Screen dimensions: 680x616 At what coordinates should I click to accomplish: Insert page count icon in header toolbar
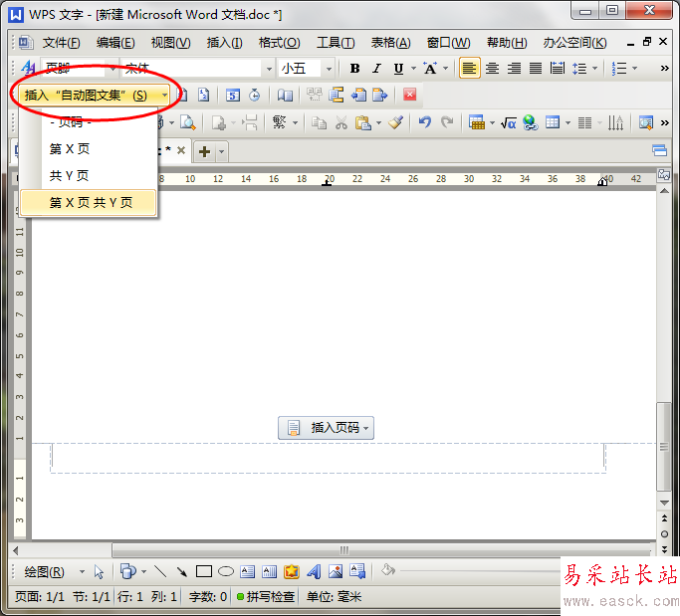coord(203,95)
